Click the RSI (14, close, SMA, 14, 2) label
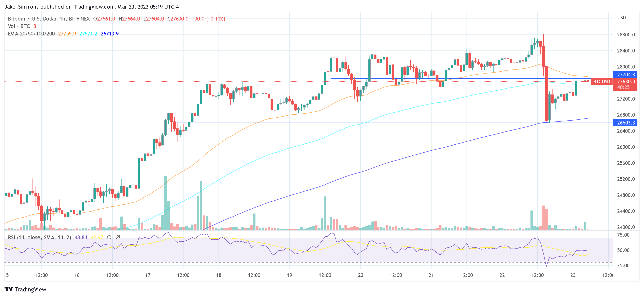This screenshot has width=644, height=297. click(x=40, y=237)
